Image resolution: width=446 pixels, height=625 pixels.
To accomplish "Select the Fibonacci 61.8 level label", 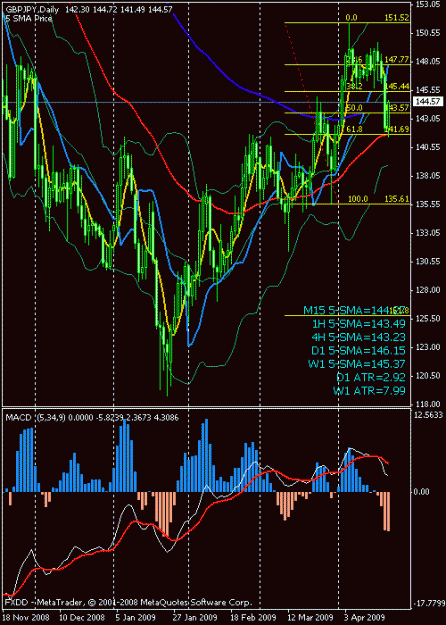I will 354,129.
